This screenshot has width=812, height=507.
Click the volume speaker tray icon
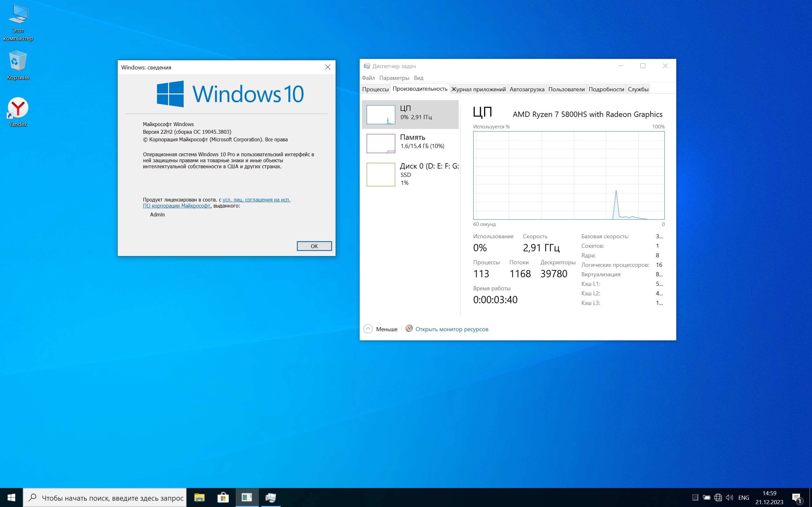click(x=729, y=497)
